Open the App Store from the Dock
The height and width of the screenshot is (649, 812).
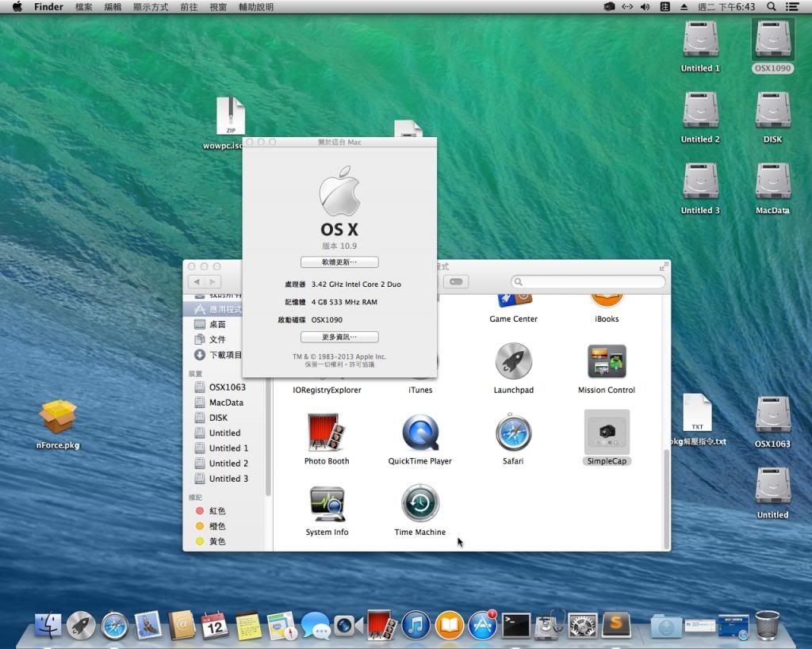[x=483, y=626]
